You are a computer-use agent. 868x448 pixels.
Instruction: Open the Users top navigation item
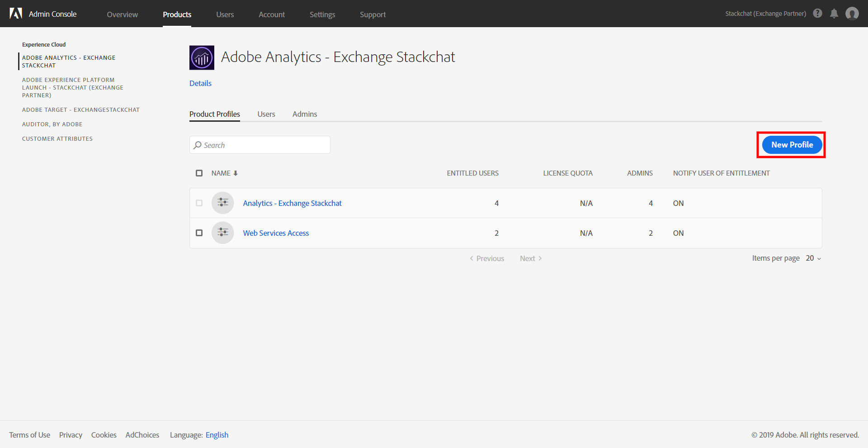coord(225,14)
